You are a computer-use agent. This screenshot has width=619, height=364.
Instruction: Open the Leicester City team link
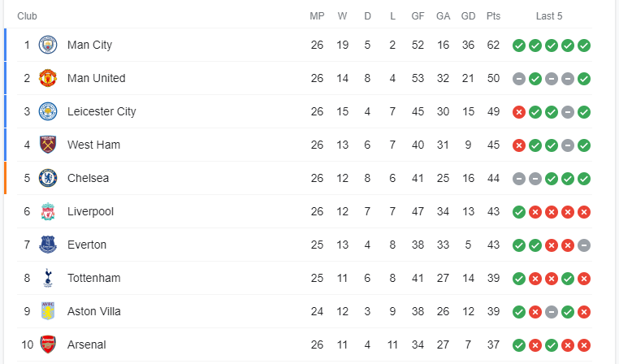(102, 111)
